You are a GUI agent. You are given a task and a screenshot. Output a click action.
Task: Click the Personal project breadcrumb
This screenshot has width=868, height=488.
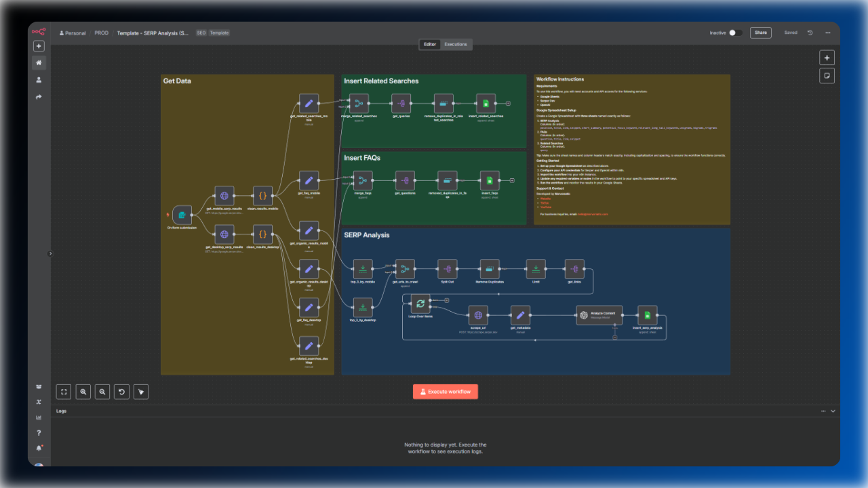pyautogui.click(x=72, y=33)
